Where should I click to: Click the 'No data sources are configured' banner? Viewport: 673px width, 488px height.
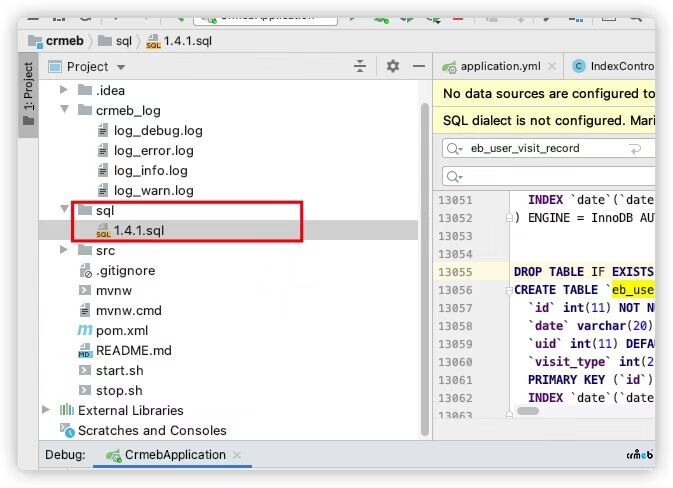544,93
